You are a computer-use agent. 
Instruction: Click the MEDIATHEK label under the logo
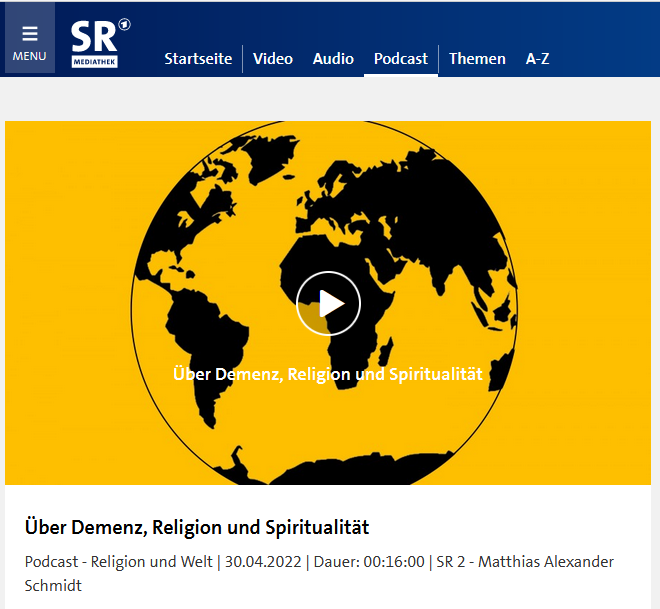94,62
